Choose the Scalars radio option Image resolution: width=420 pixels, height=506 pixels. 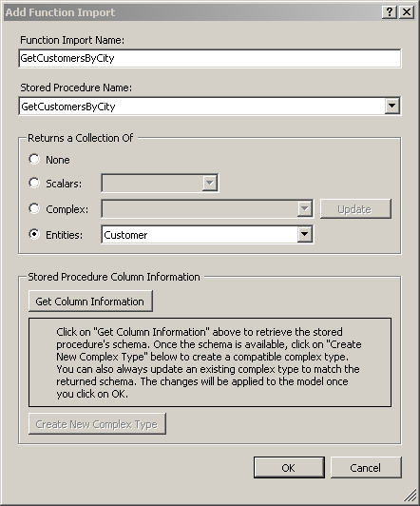click(34, 183)
